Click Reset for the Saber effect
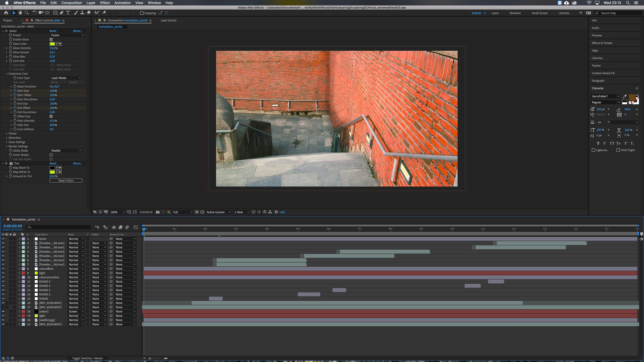Image resolution: width=644 pixels, height=362 pixels. [x=53, y=31]
